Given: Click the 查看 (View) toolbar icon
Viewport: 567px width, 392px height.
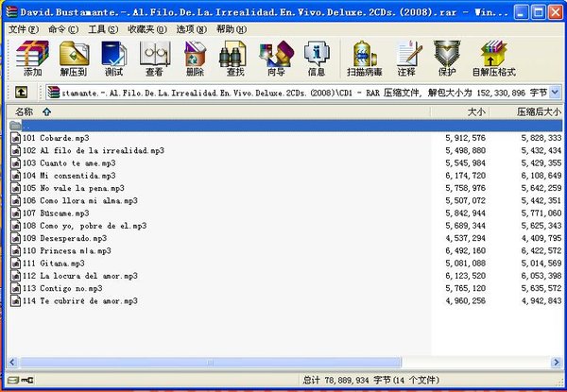Looking at the screenshot, I should tap(155, 59).
